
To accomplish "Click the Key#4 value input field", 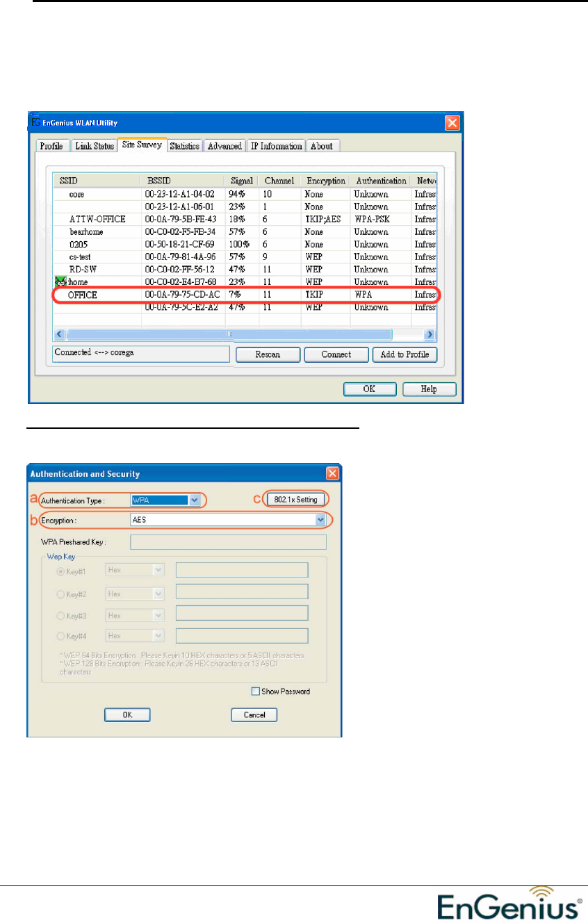I will point(242,636).
